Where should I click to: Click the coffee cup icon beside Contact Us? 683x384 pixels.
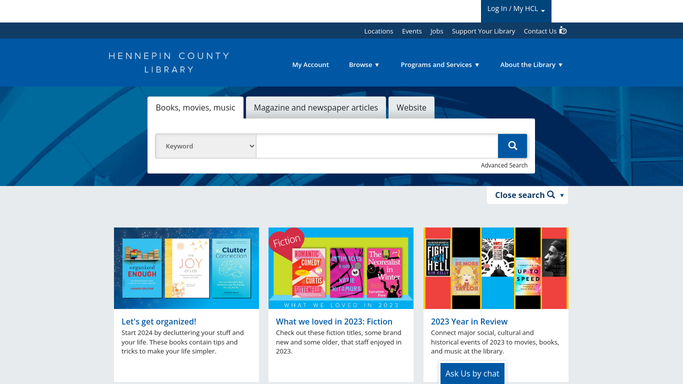point(563,30)
